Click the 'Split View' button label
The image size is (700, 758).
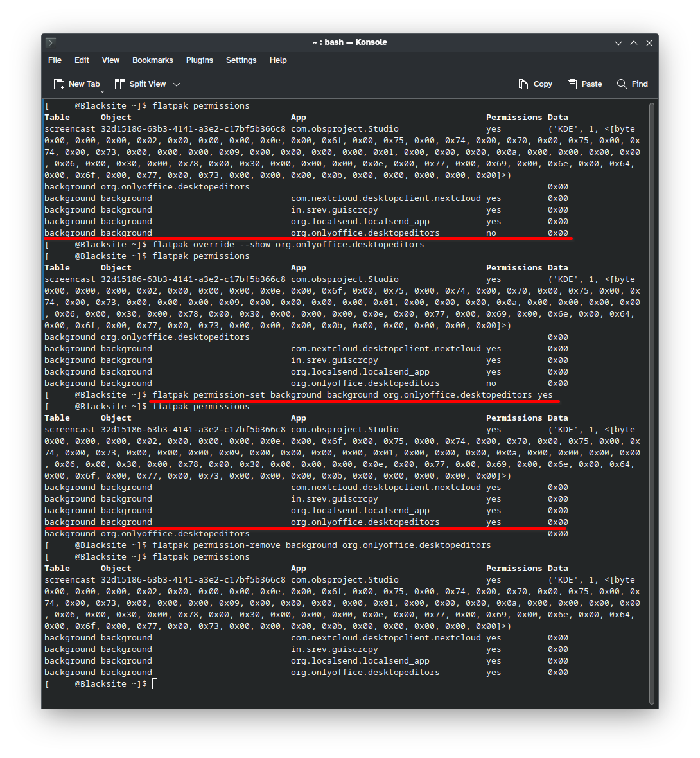[x=148, y=84]
